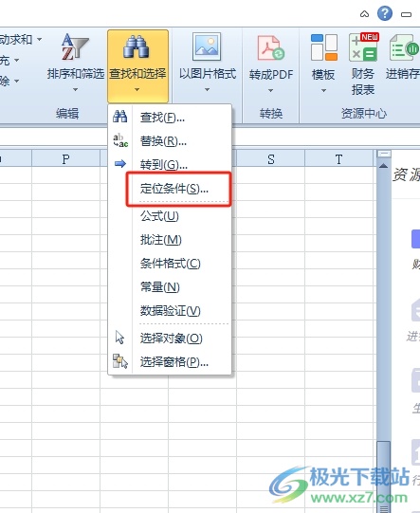
Task: Open the 转成PDF converter icon
Action: (x=271, y=47)
